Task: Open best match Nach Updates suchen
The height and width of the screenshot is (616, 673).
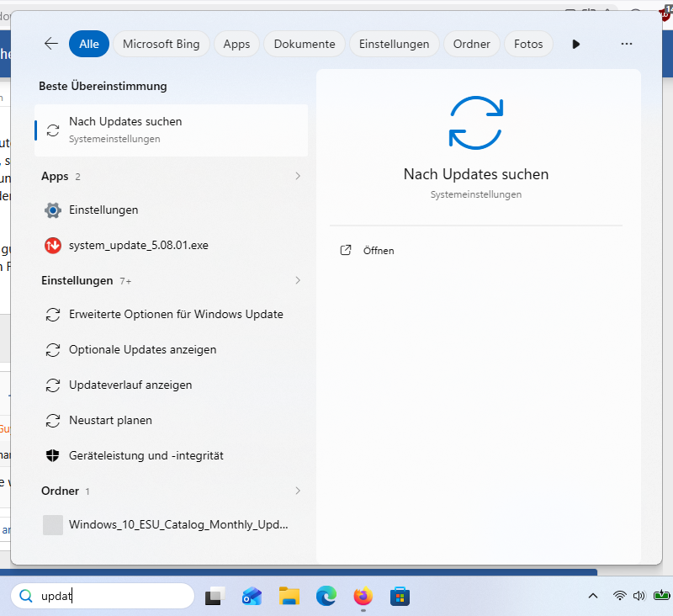Action: tap(172, 130)
